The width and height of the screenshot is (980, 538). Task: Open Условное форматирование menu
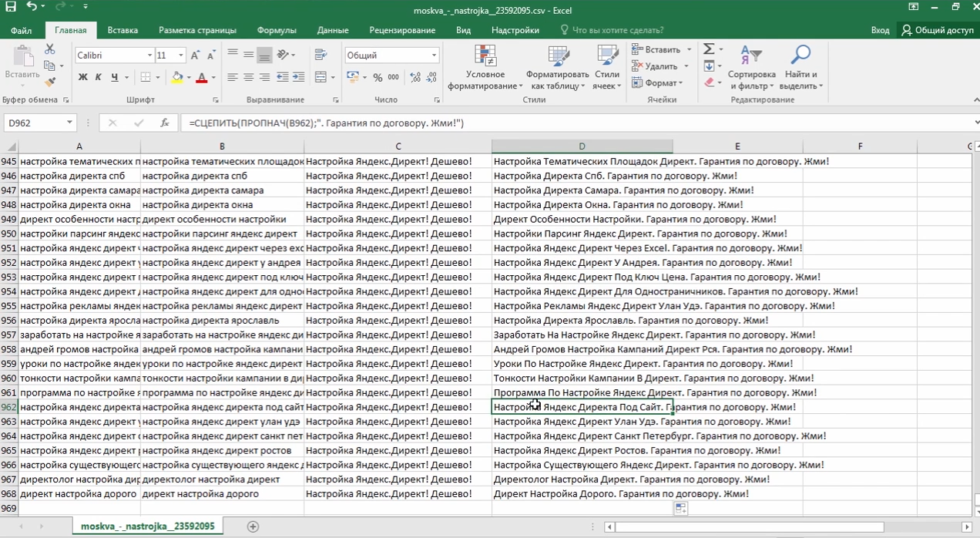click(485, 67)
